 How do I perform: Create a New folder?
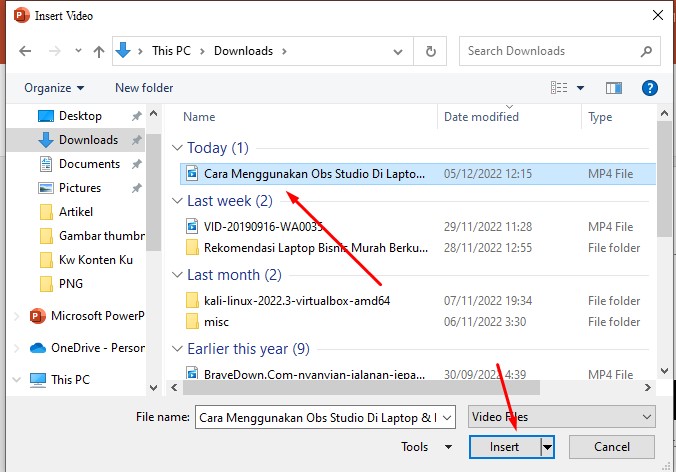pyautogui.click(x=144, y=88)
